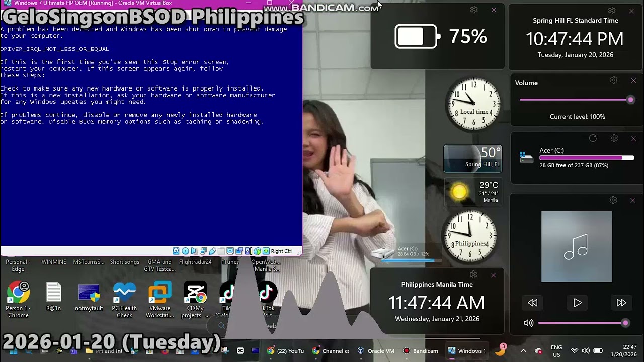The image size is (644, 362).
Task: Open the Channel Chrome taskbar button
Action: 331,351
